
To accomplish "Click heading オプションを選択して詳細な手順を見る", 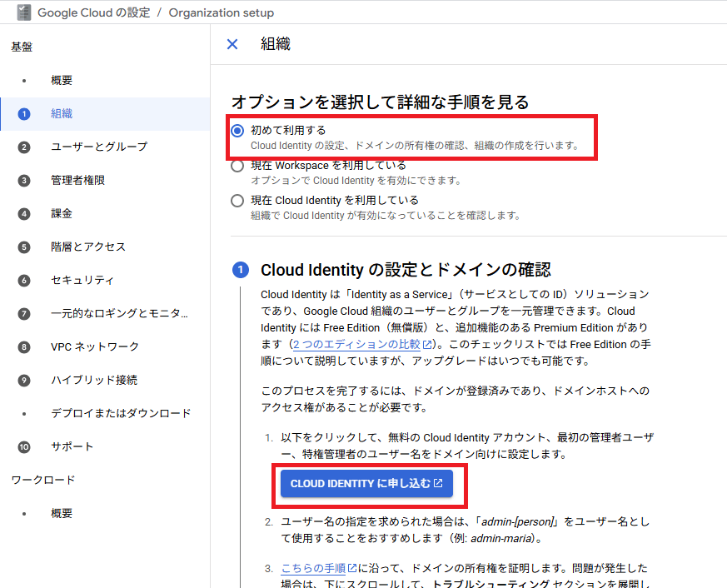I will coord(381,102).
